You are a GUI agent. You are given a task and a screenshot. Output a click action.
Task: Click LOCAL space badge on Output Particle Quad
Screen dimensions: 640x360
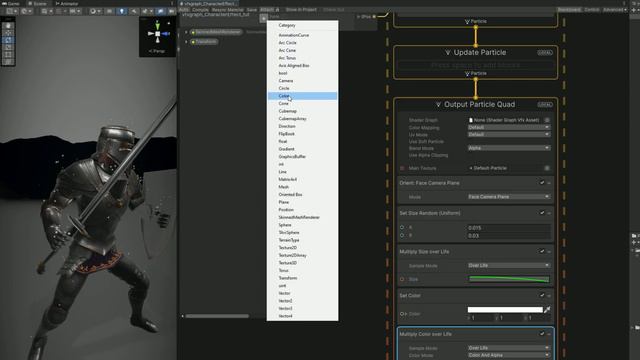tap(544, 104)
